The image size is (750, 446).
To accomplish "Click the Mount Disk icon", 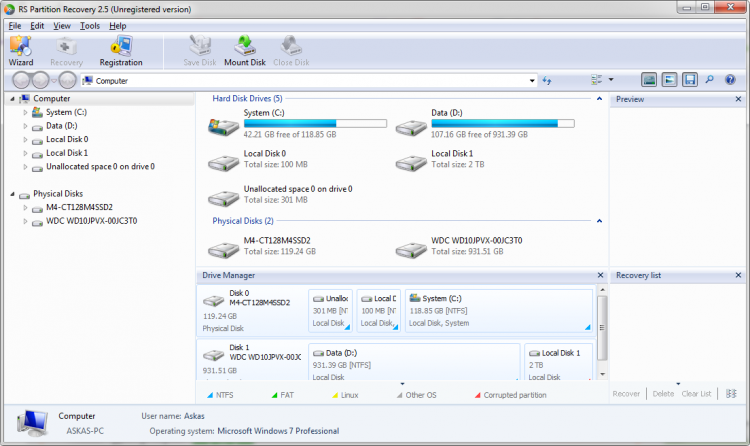I will 244,51.
